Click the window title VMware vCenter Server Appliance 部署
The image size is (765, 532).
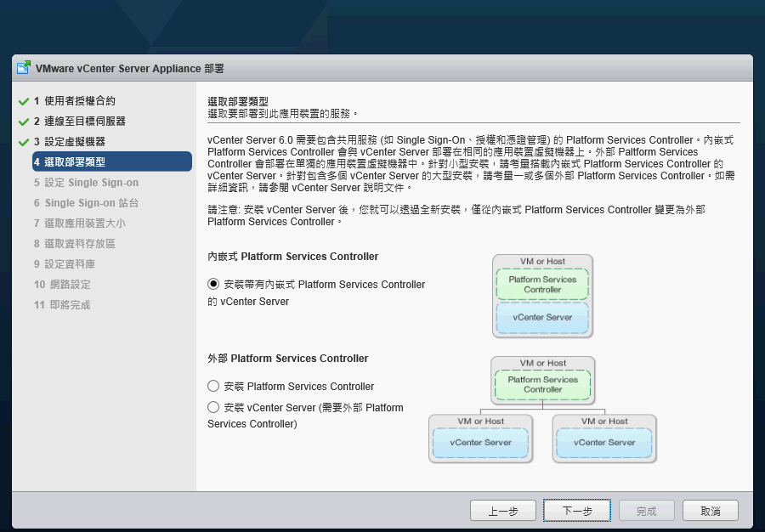click(130, 68)
